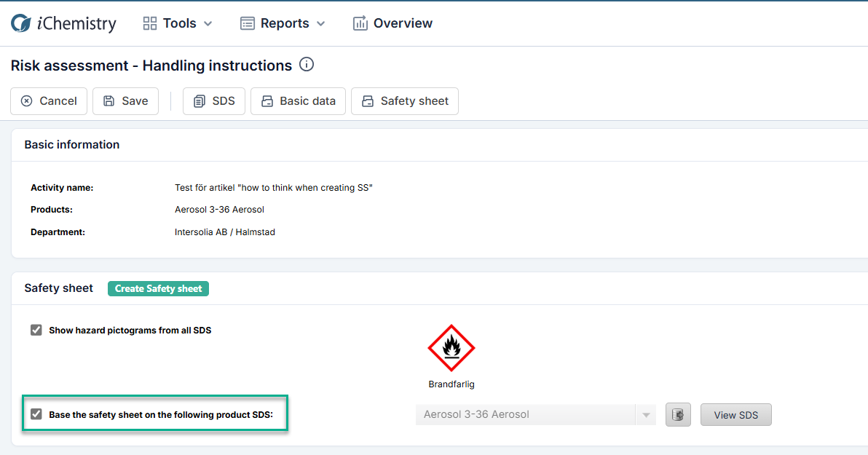The height and width of the screenshot is (455, 868).
Task: Click the Safety sheet section heading
Action: (x=59, y=288)
